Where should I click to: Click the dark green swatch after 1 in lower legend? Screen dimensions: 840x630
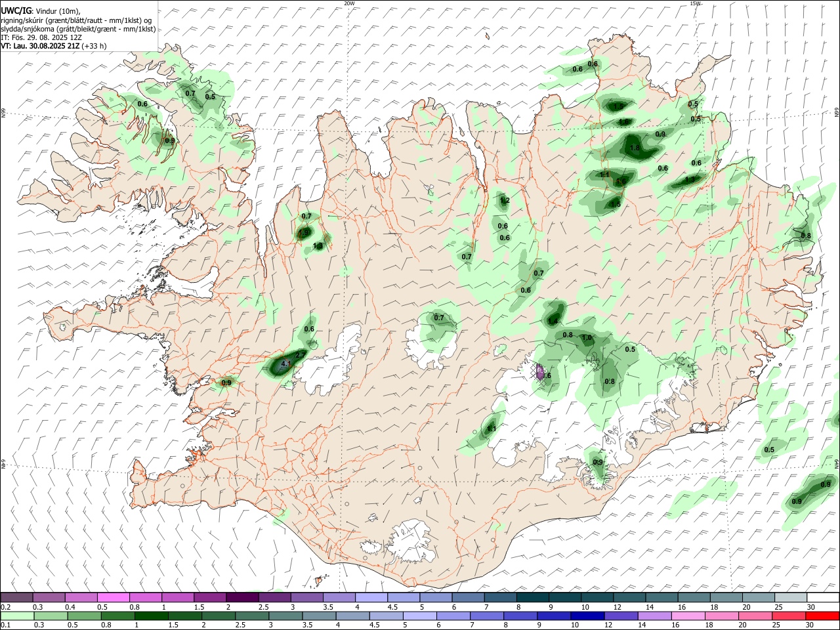pos(151,616)
